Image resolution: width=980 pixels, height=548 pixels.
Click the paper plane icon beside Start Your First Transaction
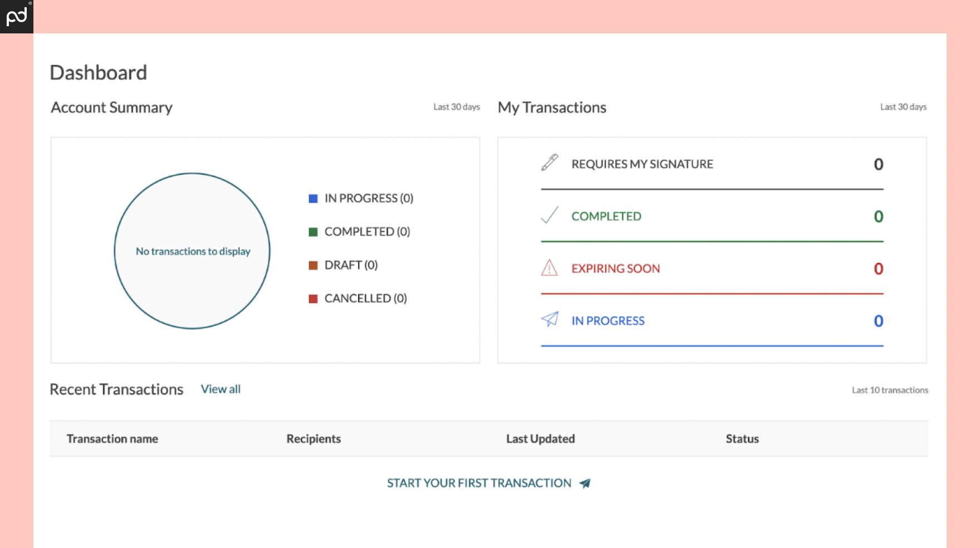point(585,483)
